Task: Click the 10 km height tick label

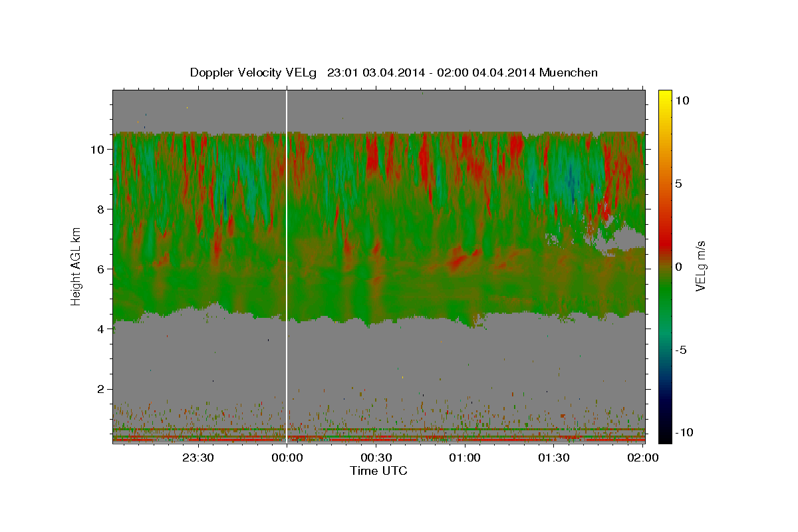Action: 98,149
